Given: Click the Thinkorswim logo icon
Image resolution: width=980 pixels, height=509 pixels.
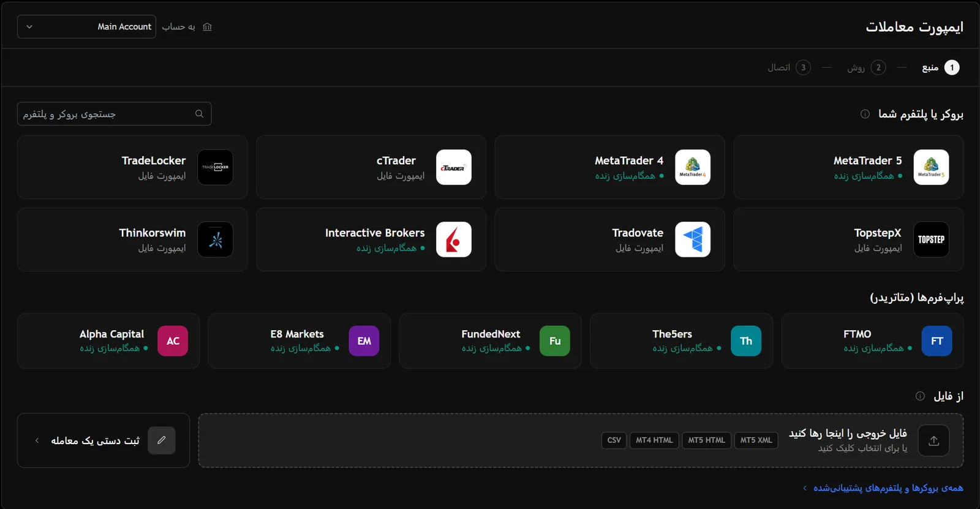Looking at the screenshot, I should (216, 239).
